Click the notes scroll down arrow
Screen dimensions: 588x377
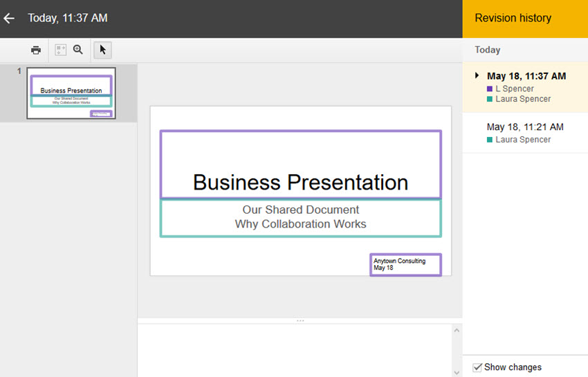[457, 372]
